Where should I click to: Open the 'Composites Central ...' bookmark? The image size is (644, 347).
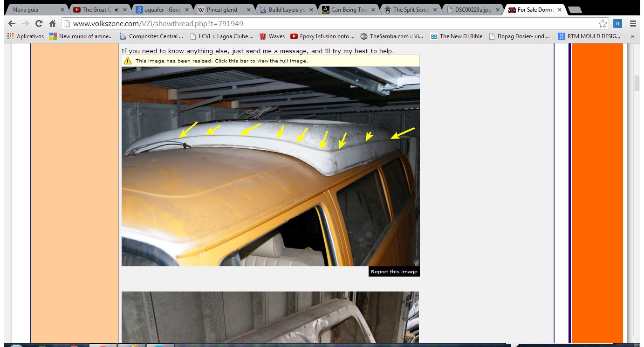[x=151, y=36]
